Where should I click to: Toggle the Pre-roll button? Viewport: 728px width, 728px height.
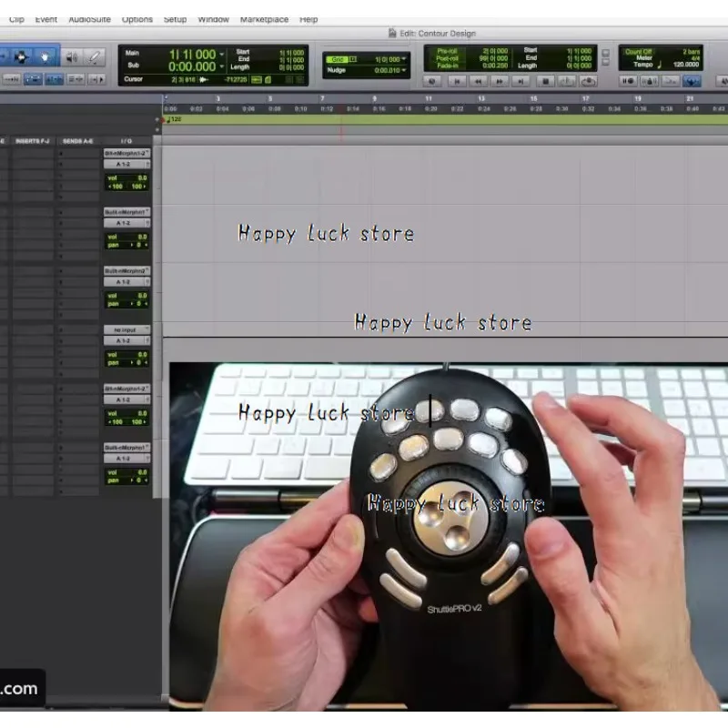[446, 51]
